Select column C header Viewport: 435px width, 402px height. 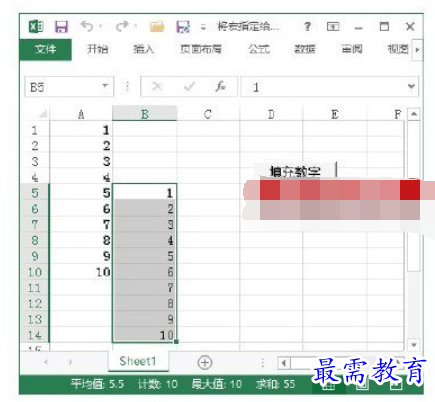tap(208, 114)
